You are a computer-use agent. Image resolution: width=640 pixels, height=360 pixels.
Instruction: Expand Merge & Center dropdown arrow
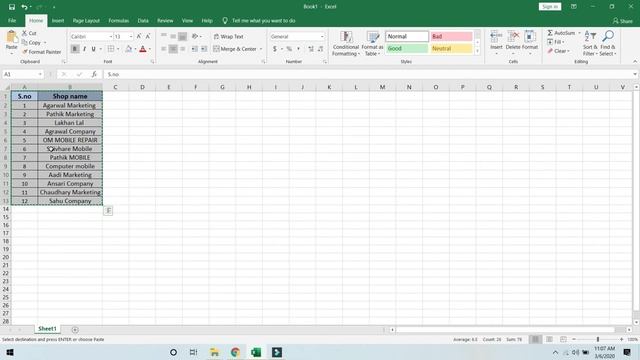[261, 49]
